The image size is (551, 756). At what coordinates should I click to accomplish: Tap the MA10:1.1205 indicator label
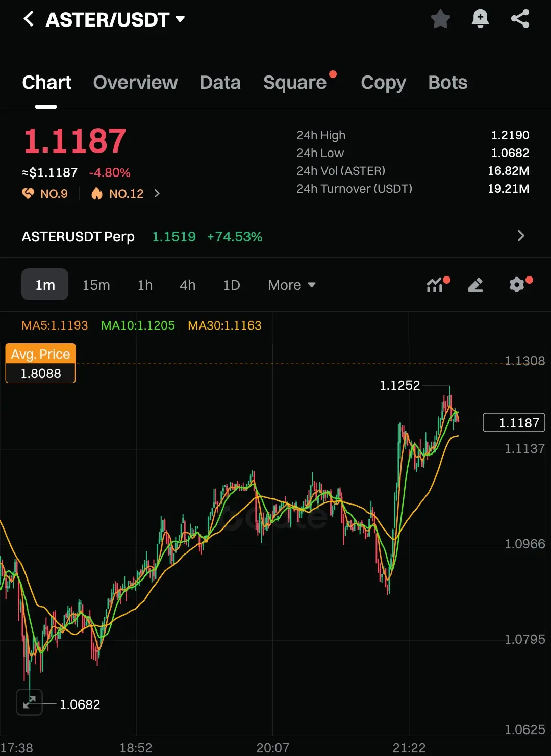pyautogui.click(x=138, y=325)
